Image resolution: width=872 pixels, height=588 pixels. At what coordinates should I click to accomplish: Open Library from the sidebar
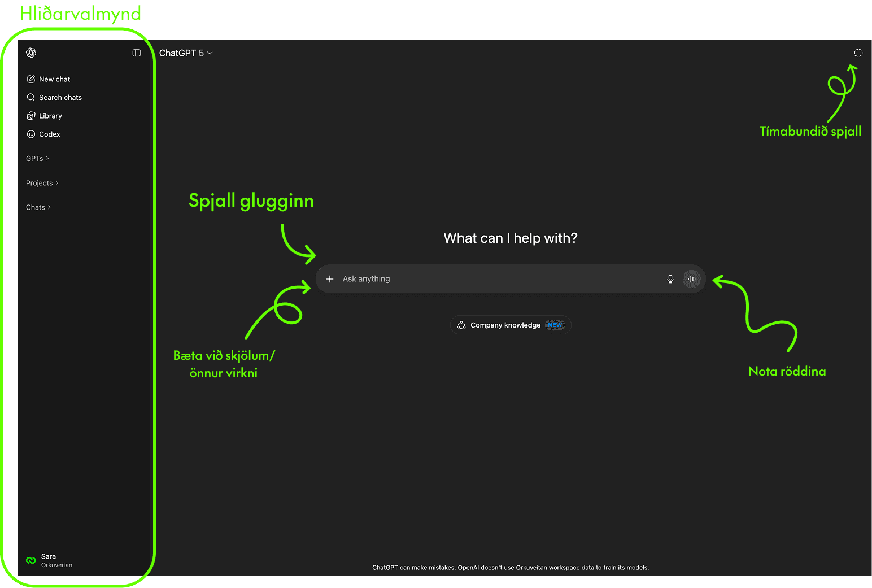50,116
